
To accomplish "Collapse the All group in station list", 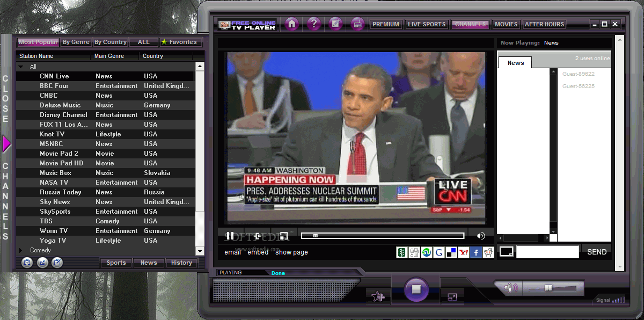I will point(21,67).
